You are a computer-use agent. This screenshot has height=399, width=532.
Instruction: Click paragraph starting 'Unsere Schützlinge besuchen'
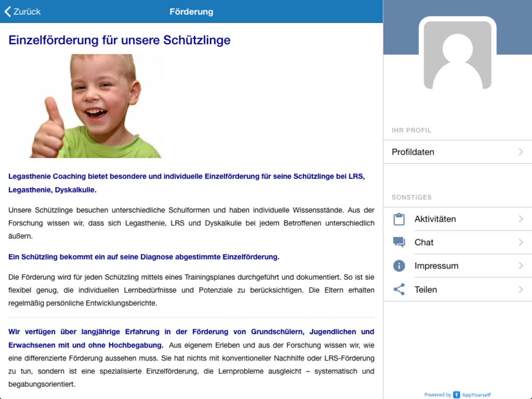click(x=192, y=223)
